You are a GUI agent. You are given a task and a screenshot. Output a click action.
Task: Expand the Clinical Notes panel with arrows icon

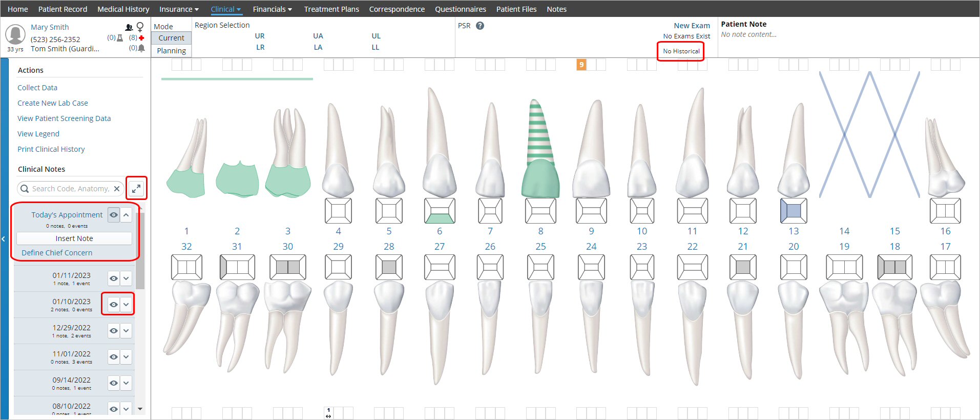[x=136, y=189]
